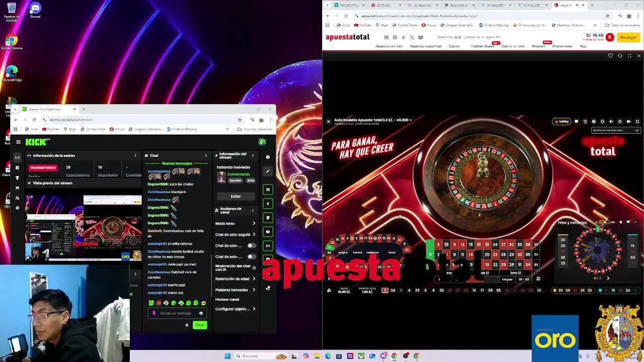This screenshot has width=644, height=362.
Task: Open the Apuestas deportivas menu
Action: click(x=426, y=46)
